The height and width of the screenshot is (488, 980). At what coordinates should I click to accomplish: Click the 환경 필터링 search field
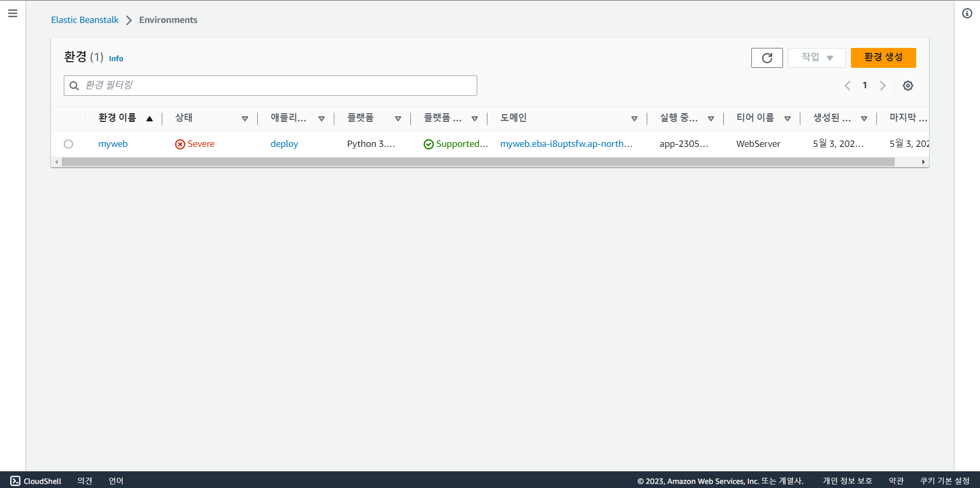click(x=271, y=86)
